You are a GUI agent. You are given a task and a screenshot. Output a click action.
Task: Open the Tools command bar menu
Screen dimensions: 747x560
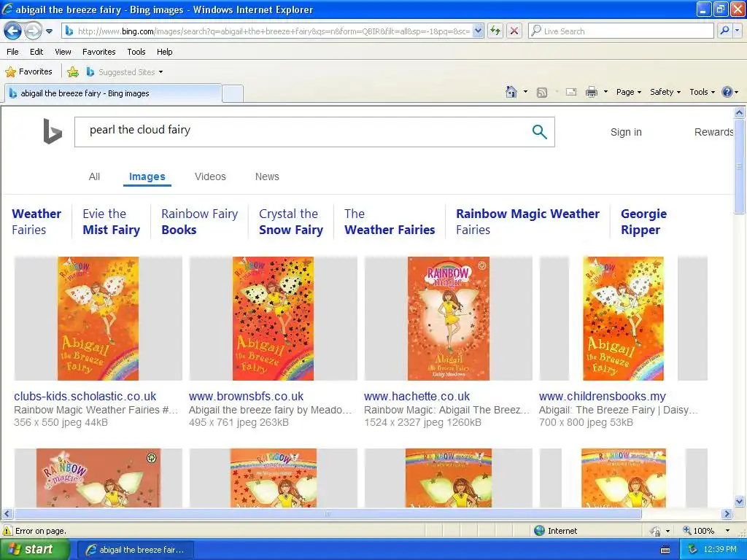click(x=702, y=92)
